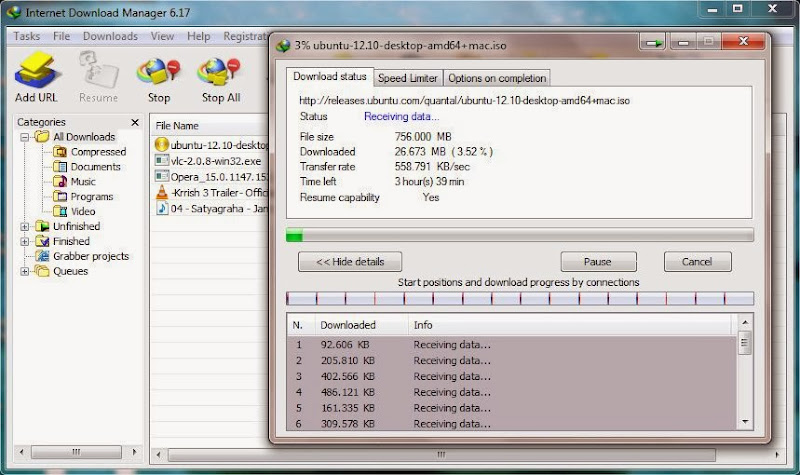Select the Documents category icon
Viewport: 800px width, 475px height.
pyautogui.click(x=60, y=166)
